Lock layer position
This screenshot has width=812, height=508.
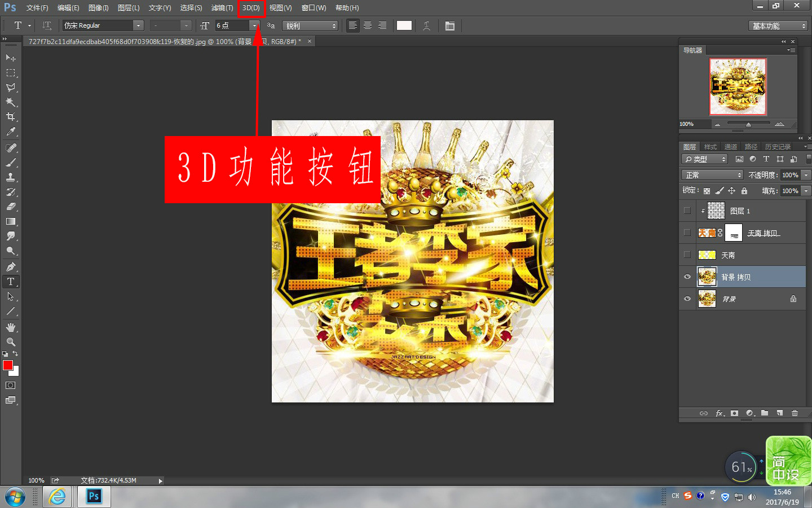pos(731,191)
